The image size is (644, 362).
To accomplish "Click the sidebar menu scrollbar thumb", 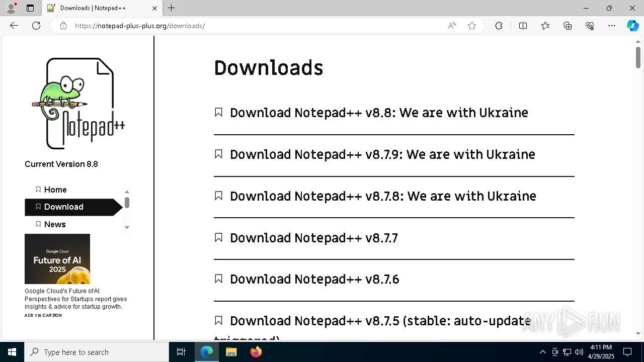I will coord(127,203).
